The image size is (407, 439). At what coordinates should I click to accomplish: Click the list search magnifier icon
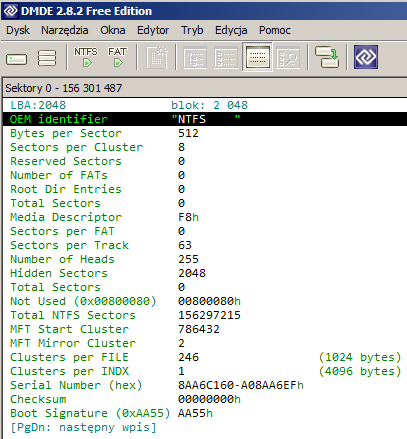pos(288,58)
